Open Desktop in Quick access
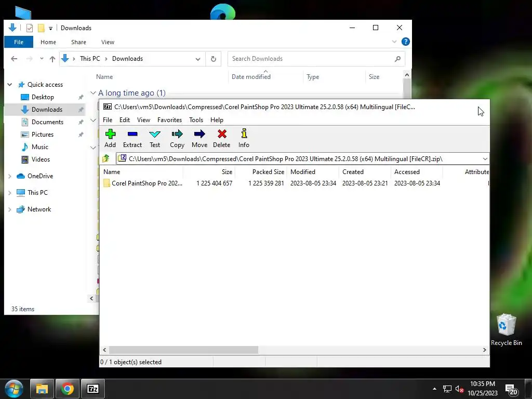Screen dimensions: 532x399 click(x=43, y=97)
